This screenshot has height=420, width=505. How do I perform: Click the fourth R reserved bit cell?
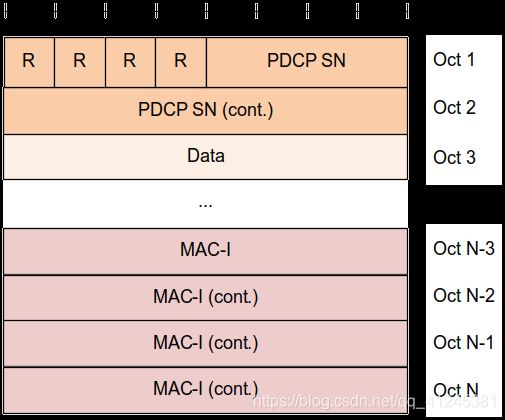pos(181,62)
